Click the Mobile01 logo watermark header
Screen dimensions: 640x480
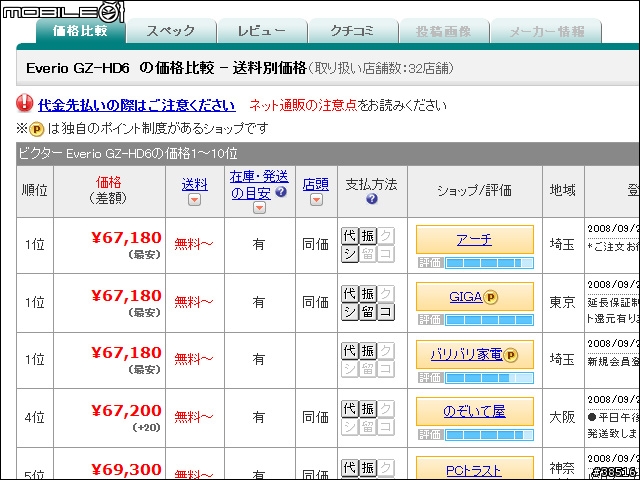coord(63,13)
